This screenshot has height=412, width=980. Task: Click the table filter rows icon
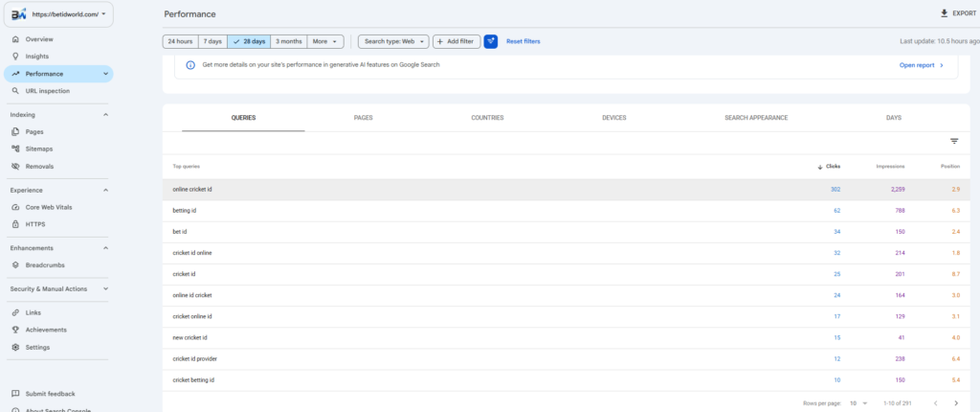click(954, 142)
